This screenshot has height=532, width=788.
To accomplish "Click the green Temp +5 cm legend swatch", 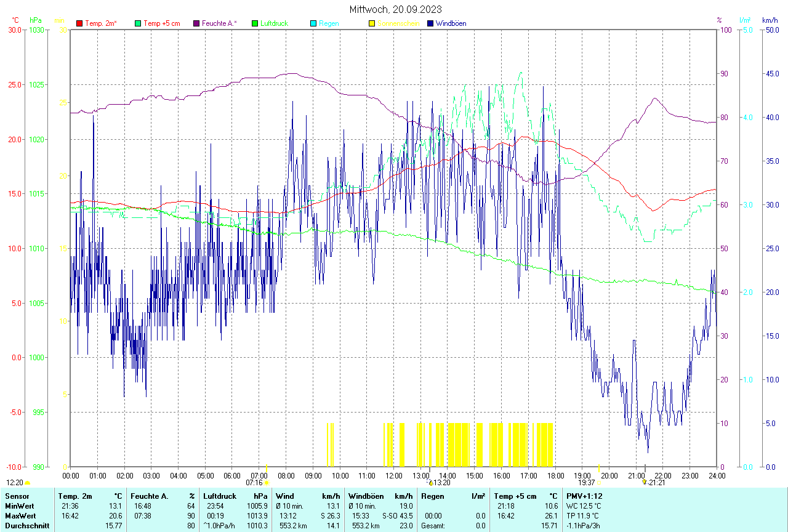I will pyautogui.click(x=137, y=23).
